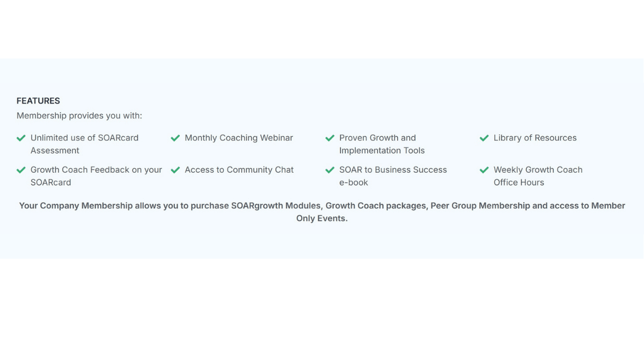Click 'Proven Growth and Implementation Tools' text
This screenshot has height=337, width=644.
point(382,144)
